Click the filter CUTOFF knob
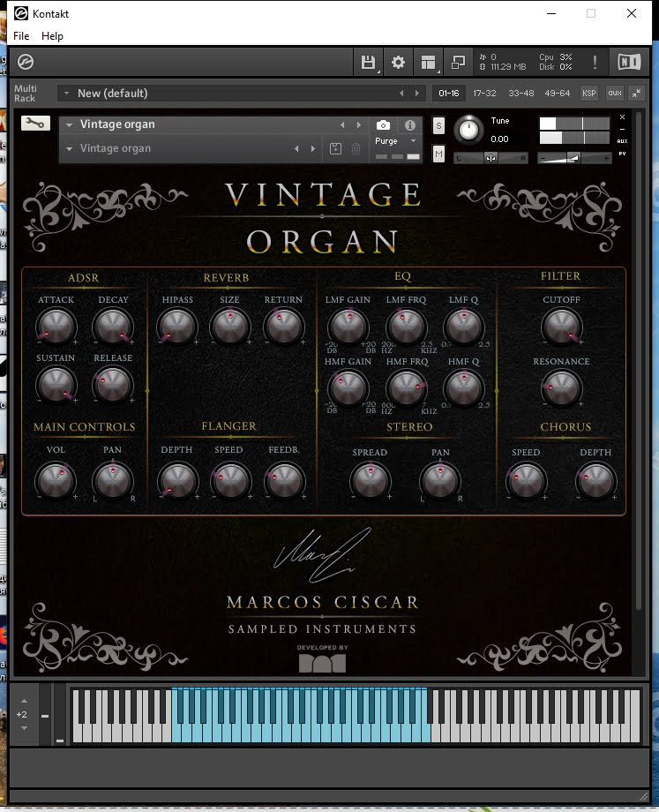 pos(562,327)
